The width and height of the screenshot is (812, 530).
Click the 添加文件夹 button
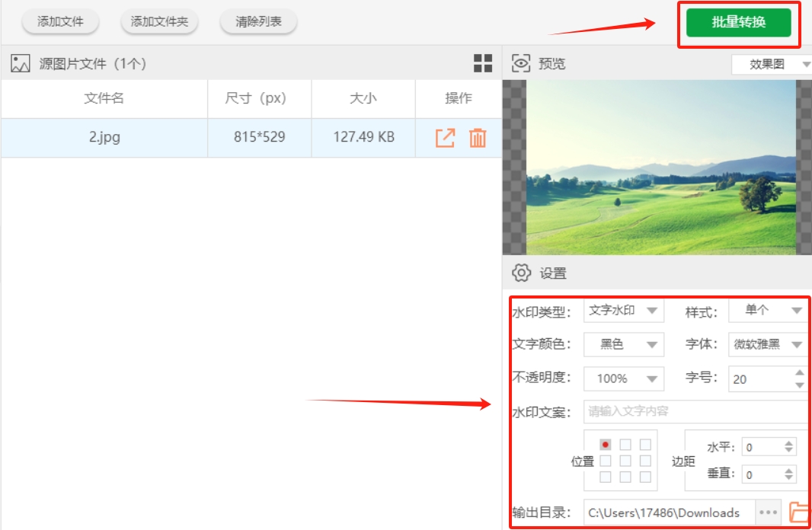[x=159, y=22]
